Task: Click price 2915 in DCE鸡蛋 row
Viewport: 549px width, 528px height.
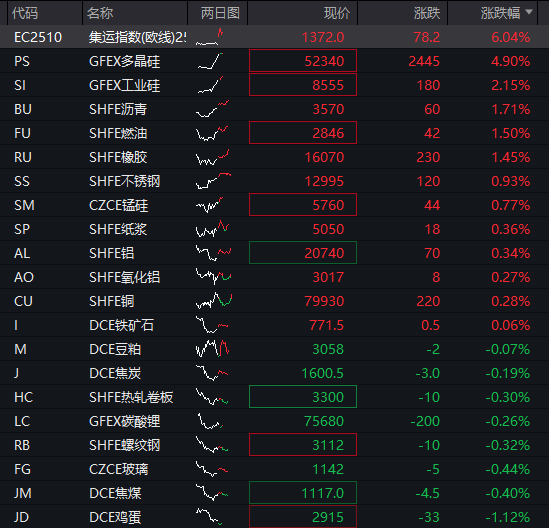Action: [303, 517]
